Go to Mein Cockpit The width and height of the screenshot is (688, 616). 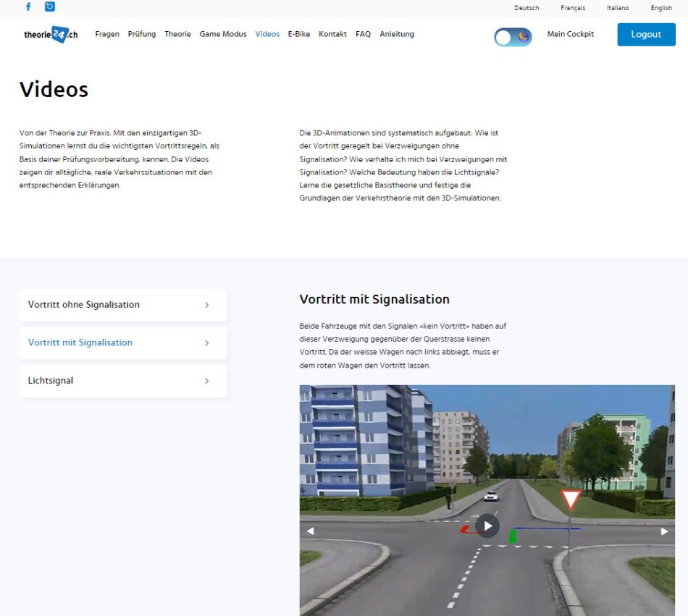click(x=571, y=34)
